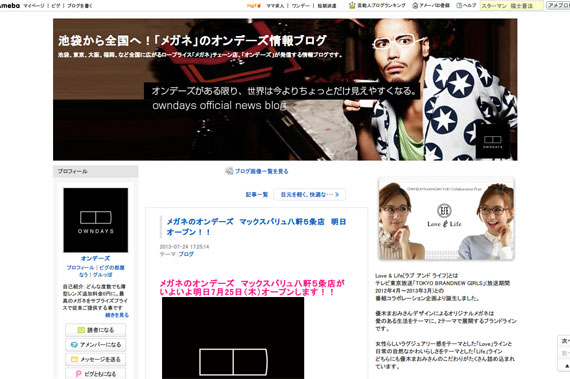Screen dimensions: 570x379
Task: Open the post title マックスバリュ八軒5条店 link
Action: click(256, 227)
